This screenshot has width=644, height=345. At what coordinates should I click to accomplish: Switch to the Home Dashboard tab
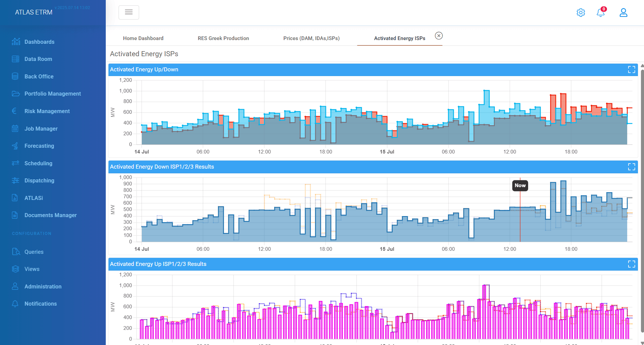[x=143, y=38]
